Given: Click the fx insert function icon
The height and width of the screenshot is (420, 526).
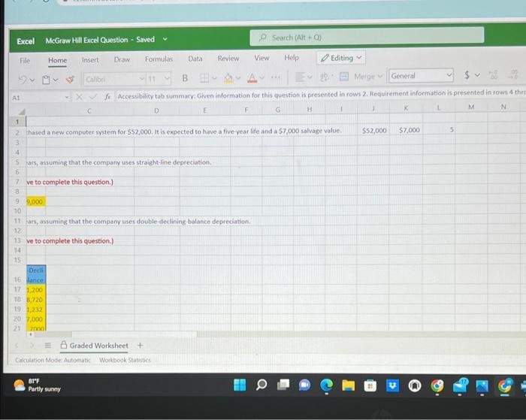Looking at the screenshot, I should [x=107, y=97].
